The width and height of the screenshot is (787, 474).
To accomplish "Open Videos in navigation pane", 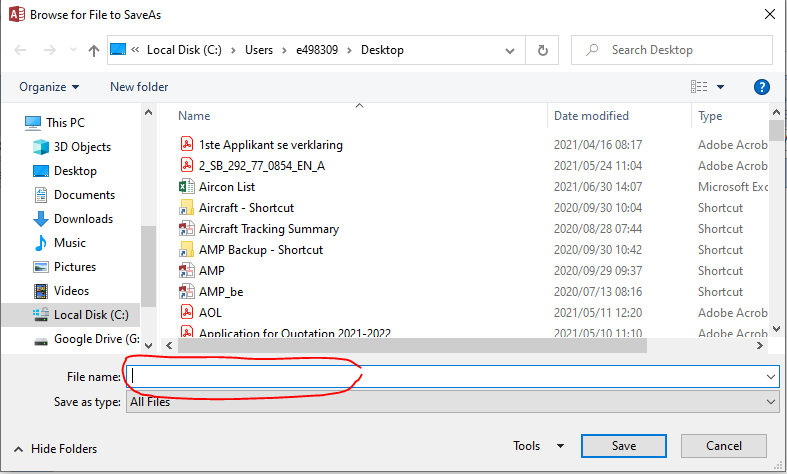I will tap(71, 291).
